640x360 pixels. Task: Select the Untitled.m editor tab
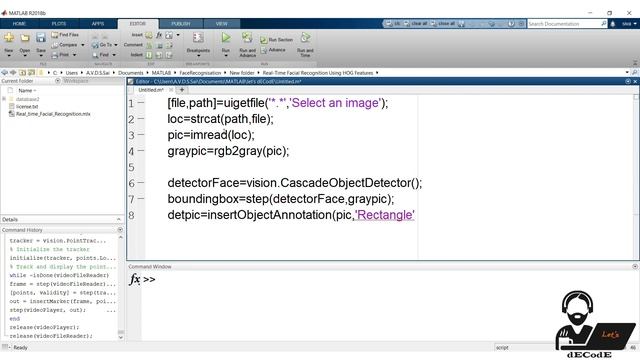(151, 90)
